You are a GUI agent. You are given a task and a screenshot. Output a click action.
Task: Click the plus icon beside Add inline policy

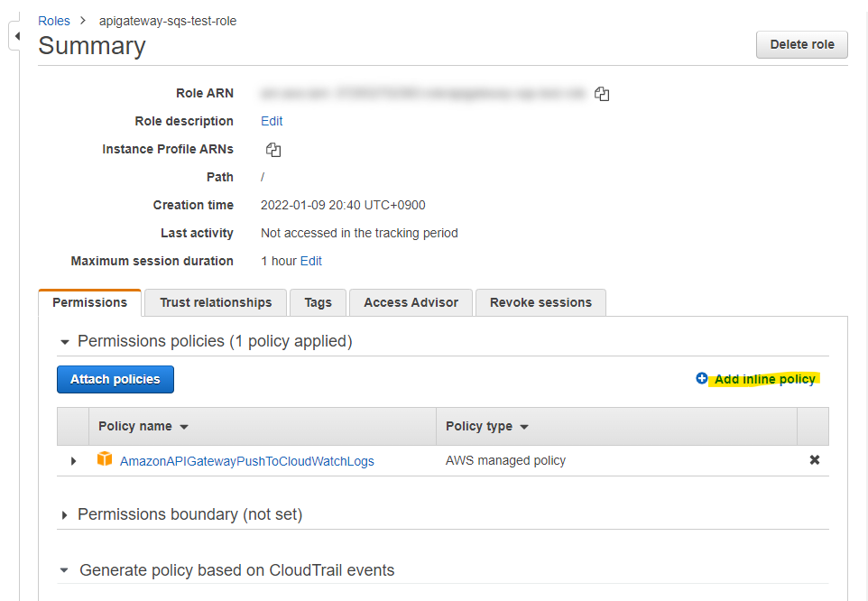click(701, 378)
